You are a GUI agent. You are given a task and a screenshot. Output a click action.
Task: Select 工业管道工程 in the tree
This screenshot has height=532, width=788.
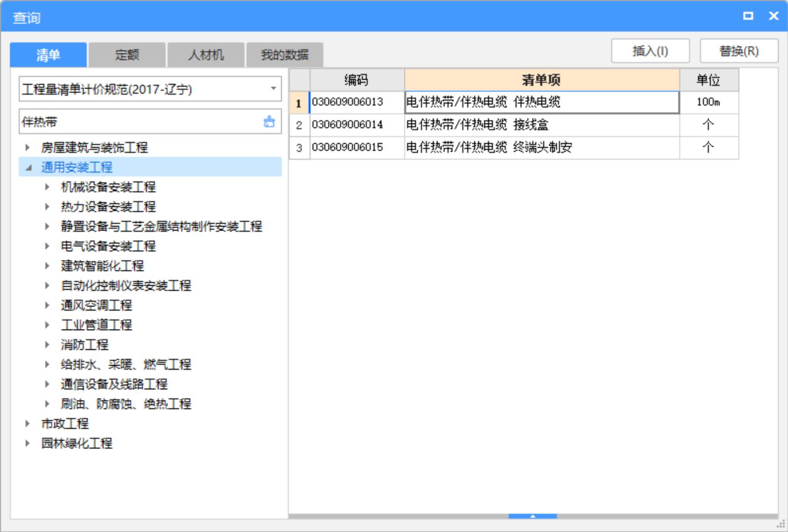(97, 325)
